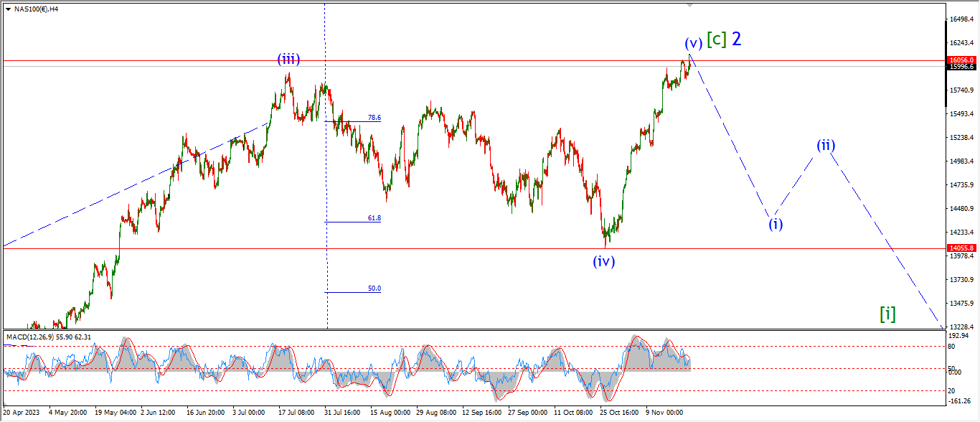
Task: Select the projected (i) wave label
Action: pos(776,224)
